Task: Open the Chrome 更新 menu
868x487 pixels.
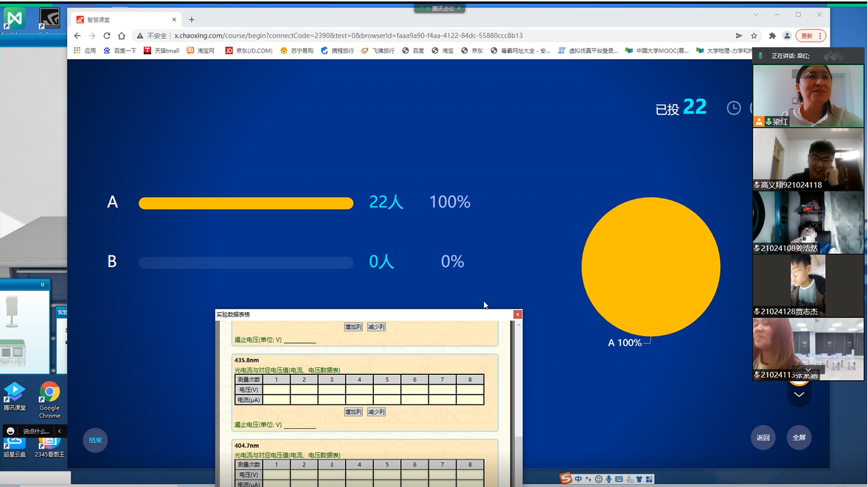Action: click(x=811, y=35)
